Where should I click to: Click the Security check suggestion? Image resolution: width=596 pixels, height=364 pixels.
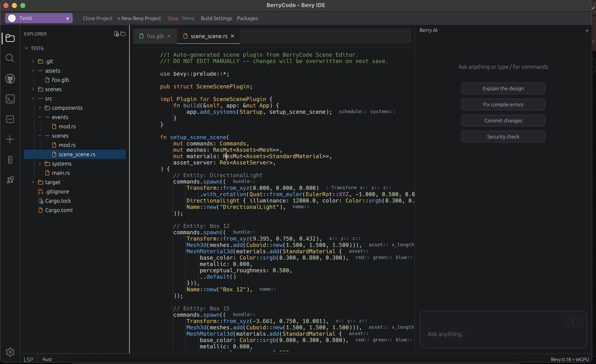pos(503,137)
